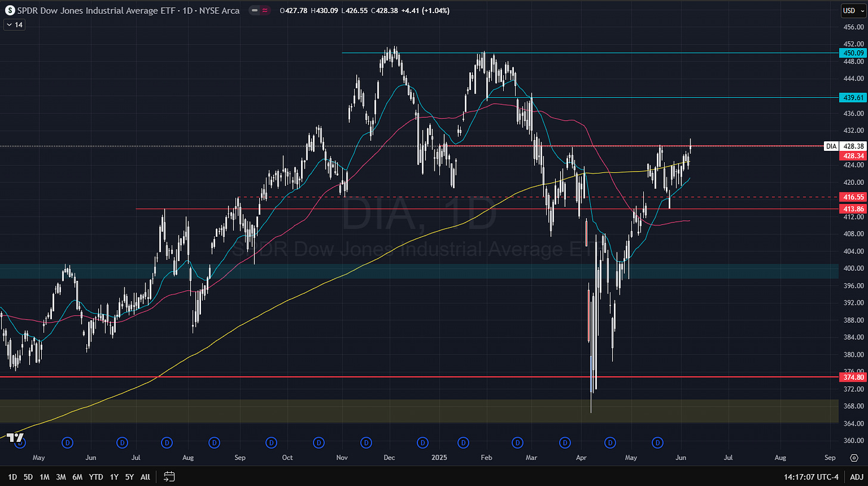
Task: Click the Dec label on time axis
Action: pos(389,458)
